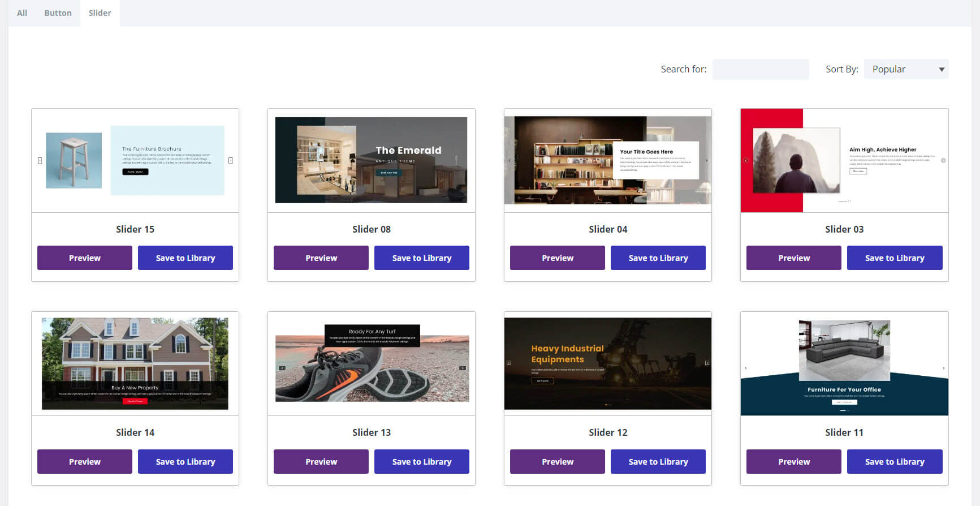980x506 pixels.
Task: Click left arrow on Slider 12 thumbnail
Action: (x=508, y=363)
